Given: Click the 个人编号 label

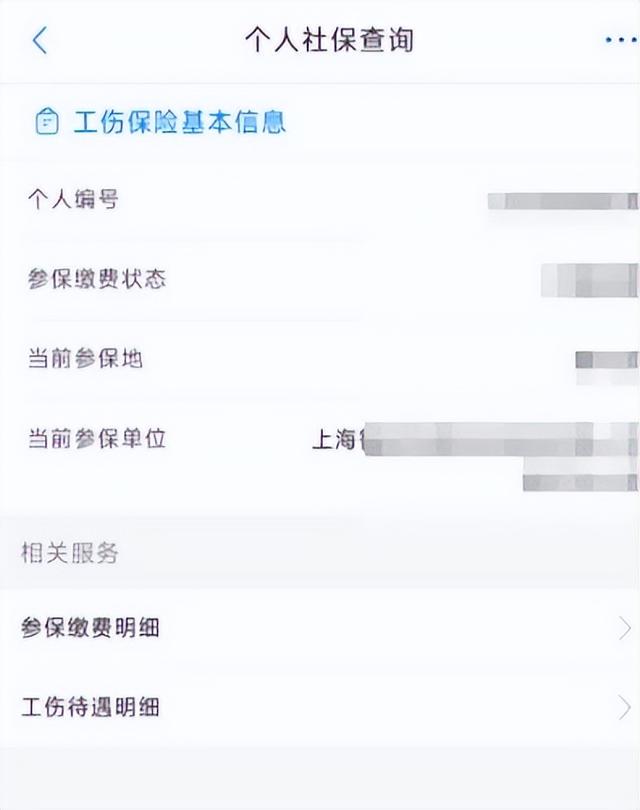Looking at the screenshot, I should click(x=73, y=200).
